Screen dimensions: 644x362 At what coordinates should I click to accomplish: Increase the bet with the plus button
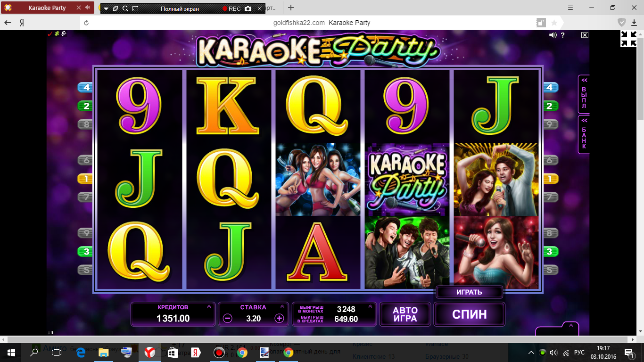coord(279,318)
